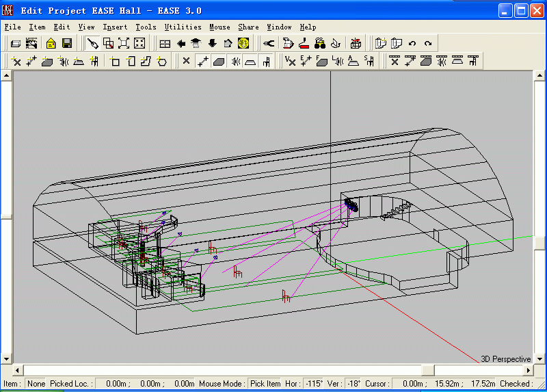
Task: Open the Mouse menu
Action: click(x=219, y=27)
